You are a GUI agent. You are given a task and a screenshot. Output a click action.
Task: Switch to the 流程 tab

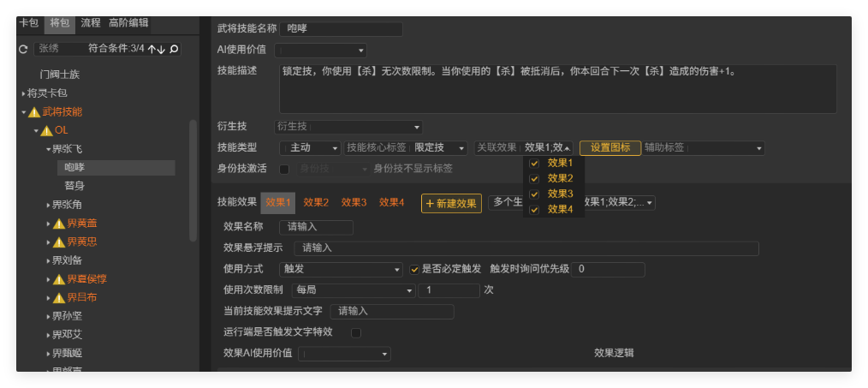(x=91, y=23)
